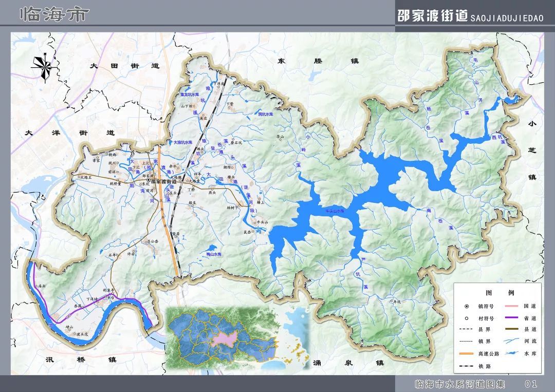Screen dimensions: 555x392
Task: Click the 大田街道 label on the map
Action: tap(124, 66)
